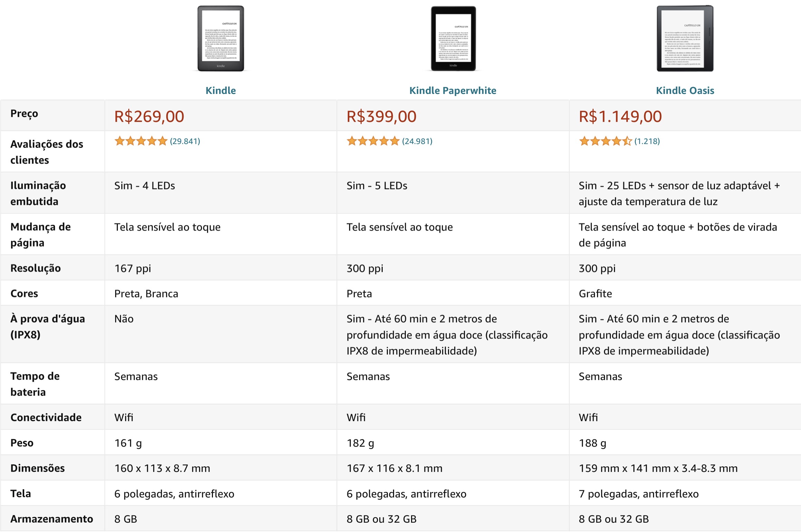Select the À prova d'água row label

click(47, 326)
